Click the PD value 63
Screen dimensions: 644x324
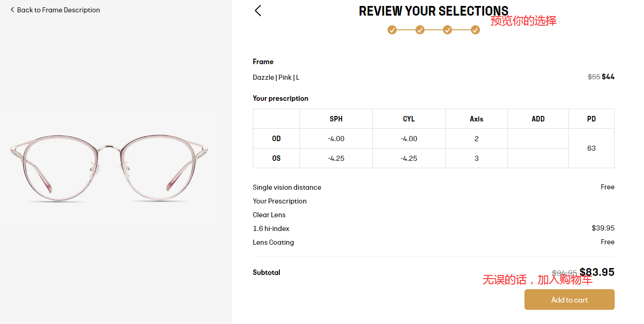[x=591, y=148]
